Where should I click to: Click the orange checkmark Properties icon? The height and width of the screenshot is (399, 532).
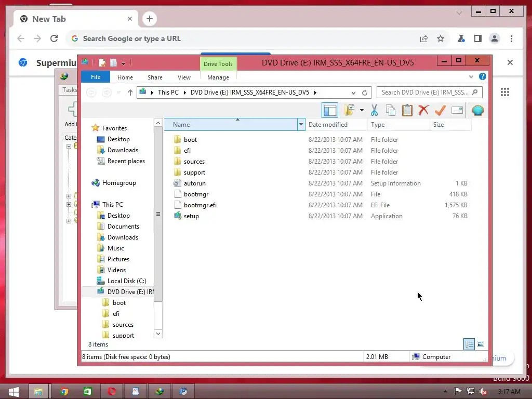pyautogui.click(x=440, y=110)
